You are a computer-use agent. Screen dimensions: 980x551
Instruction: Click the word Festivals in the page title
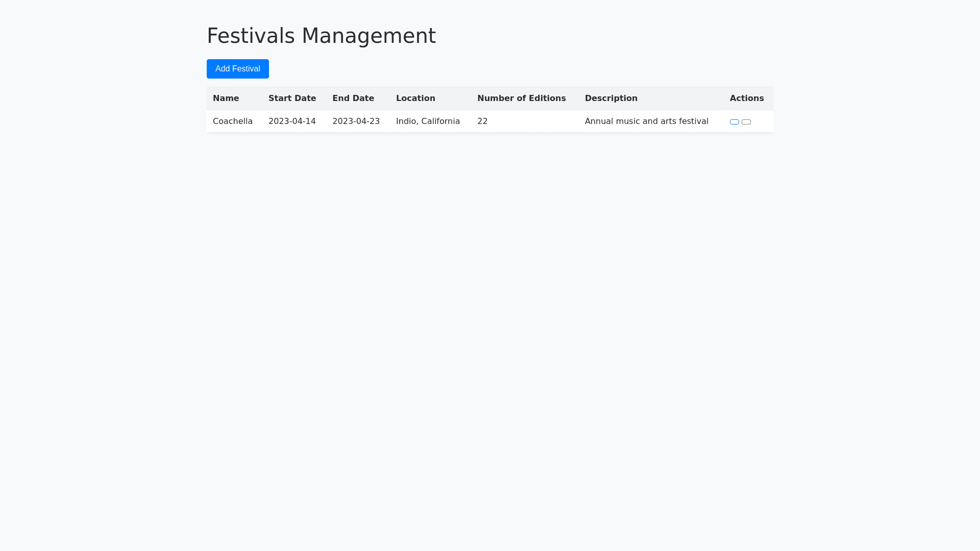coord(251,36)
